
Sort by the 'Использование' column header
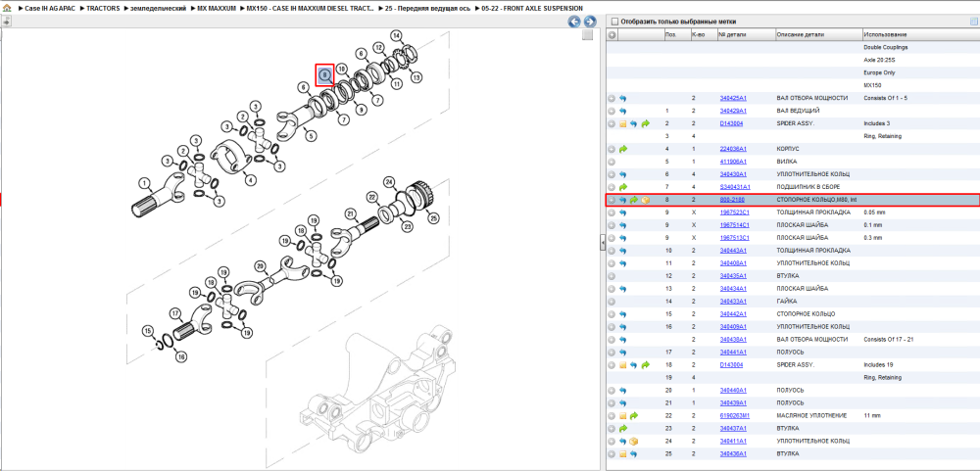tap(920, 35)
